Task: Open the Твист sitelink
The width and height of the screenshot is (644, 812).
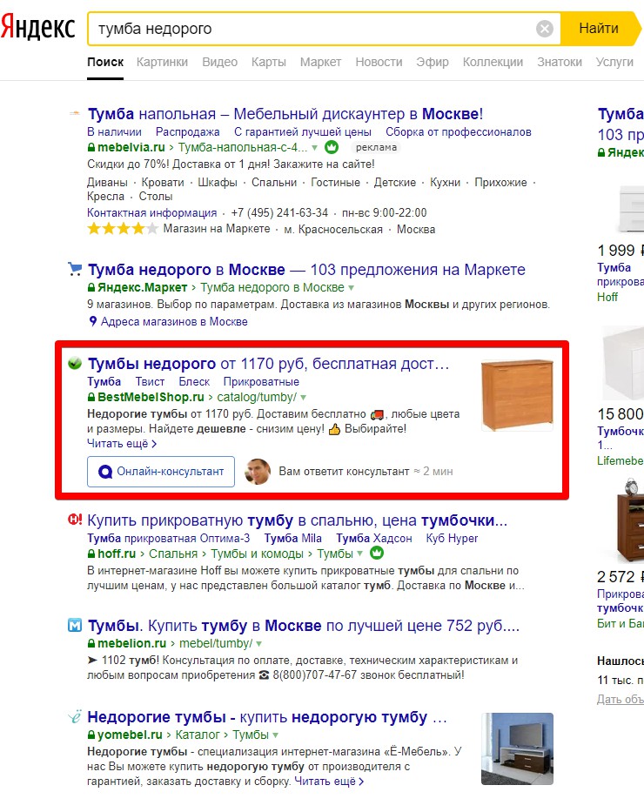Action: (x=150, y=382)
